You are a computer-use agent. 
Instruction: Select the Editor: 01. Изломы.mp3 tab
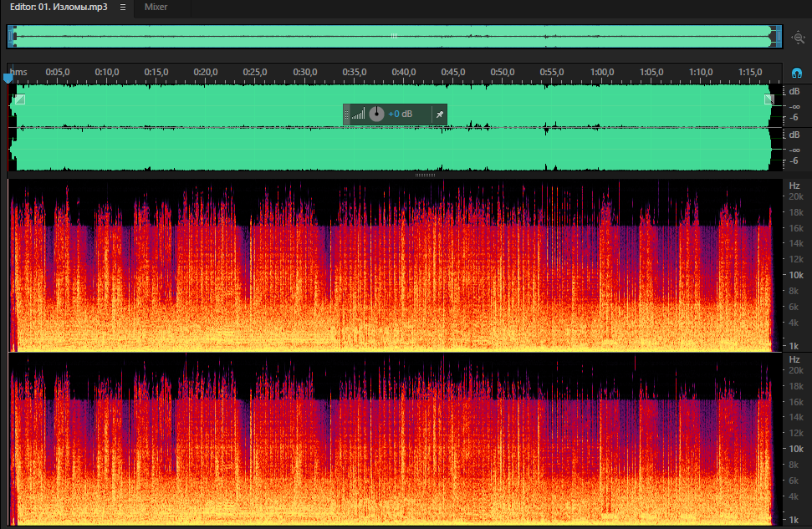59,8
